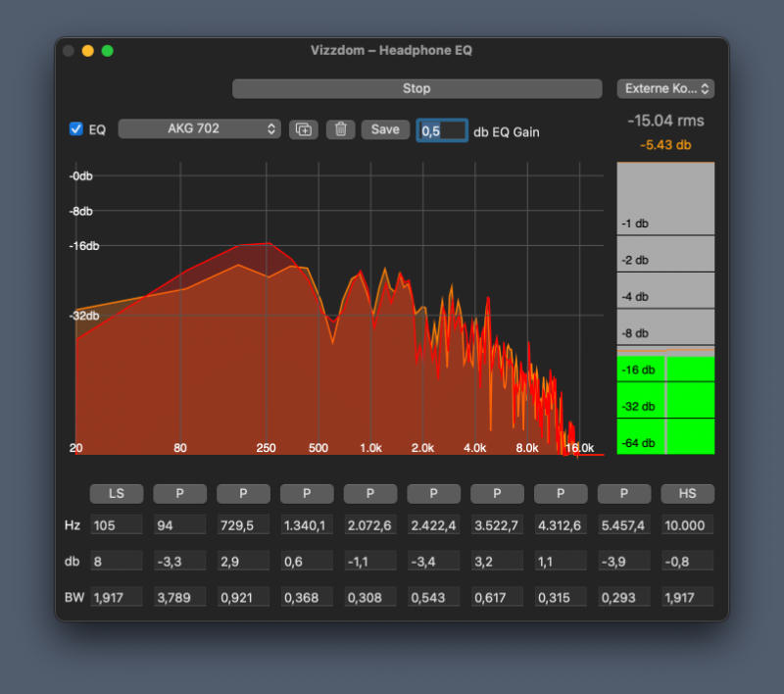Viewport: 784px width, 694px height.
Task: Toggle the LS filter type button
Action: [x=117, y=493]
